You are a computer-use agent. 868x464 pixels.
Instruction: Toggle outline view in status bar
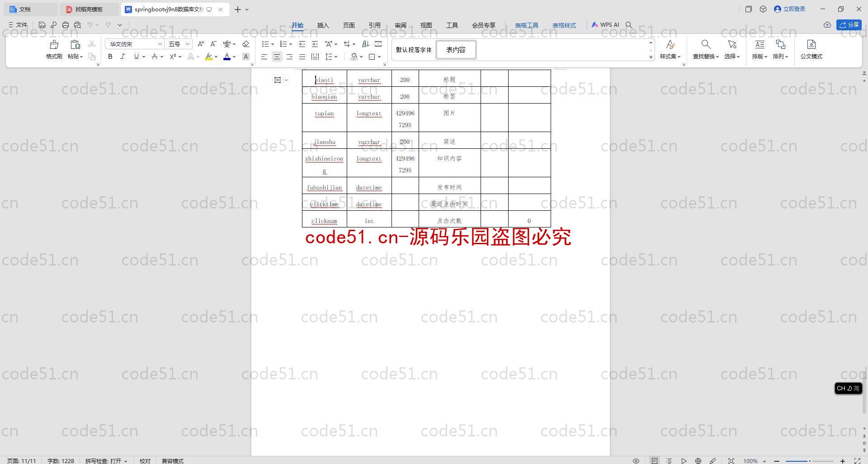(669, 461)
